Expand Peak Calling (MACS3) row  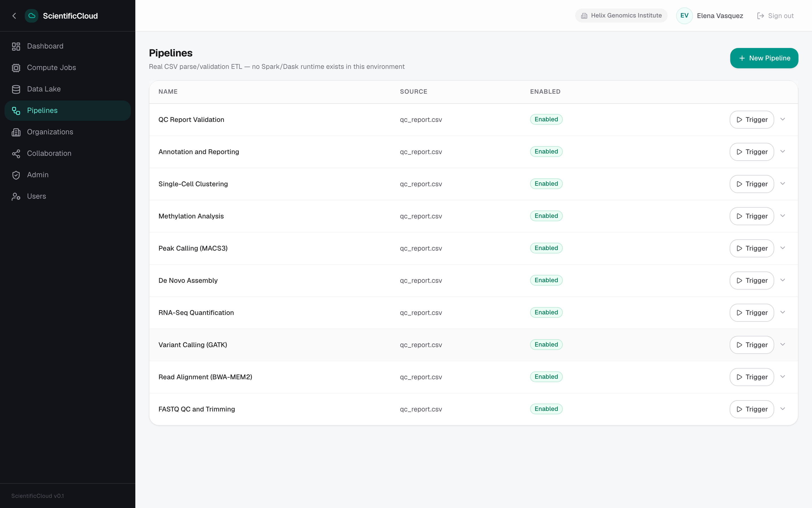(782, 248)
